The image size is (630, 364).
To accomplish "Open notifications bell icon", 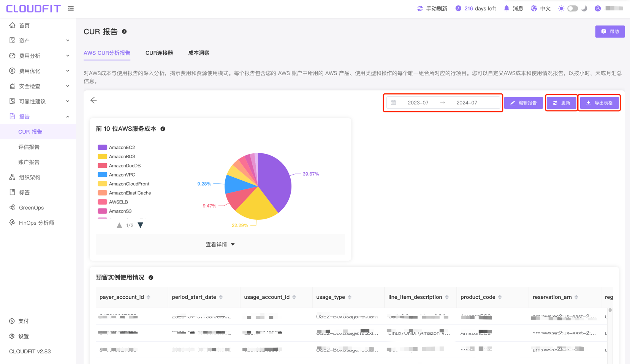I will click(507, 8).
